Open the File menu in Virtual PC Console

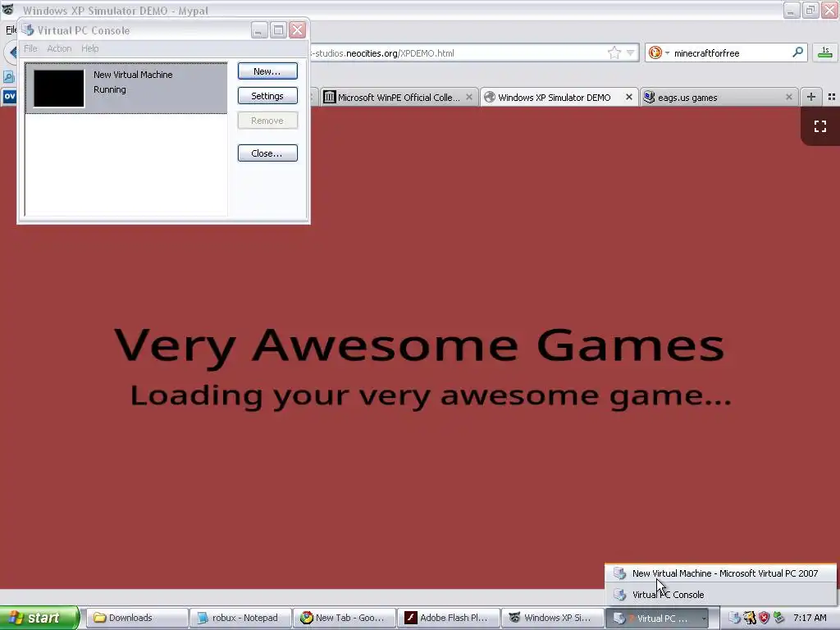(30, 48)
